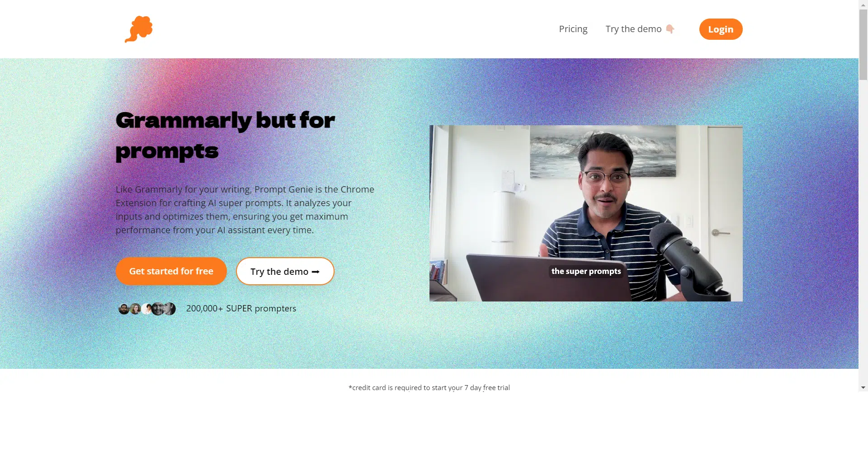Viewport: 868px width, 452px height.
Task: Click the orange genie logo
Action: 139,29
